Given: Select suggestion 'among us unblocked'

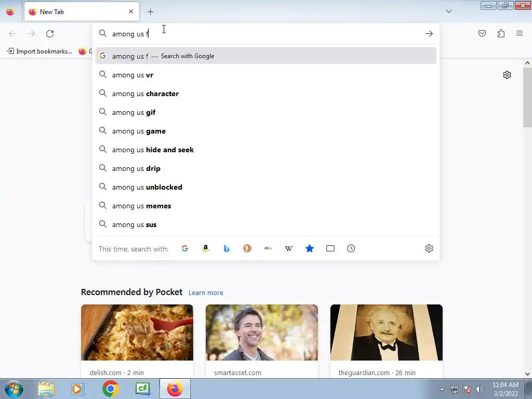Looking at the screenshot, I should click(x=266, y=187).
